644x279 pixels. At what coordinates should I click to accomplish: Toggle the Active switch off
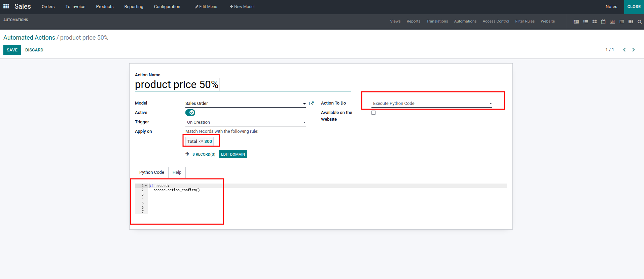(190, 113)
